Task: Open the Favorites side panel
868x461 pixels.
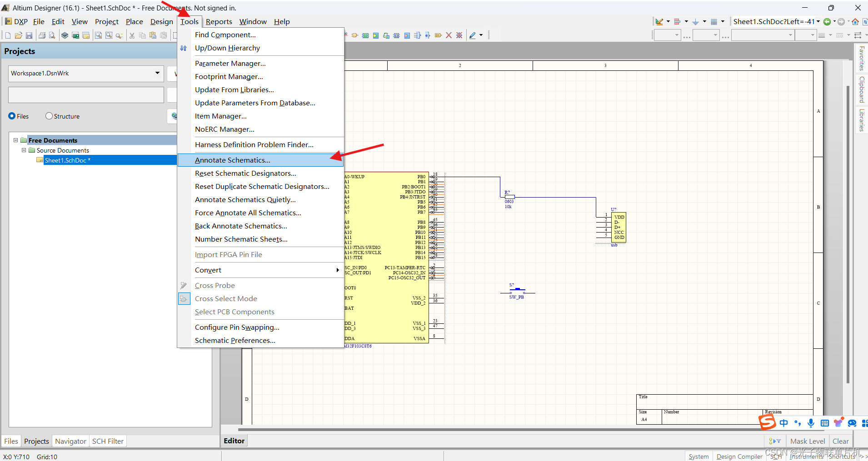Action: pyautogui.click(x=861, y=59)
